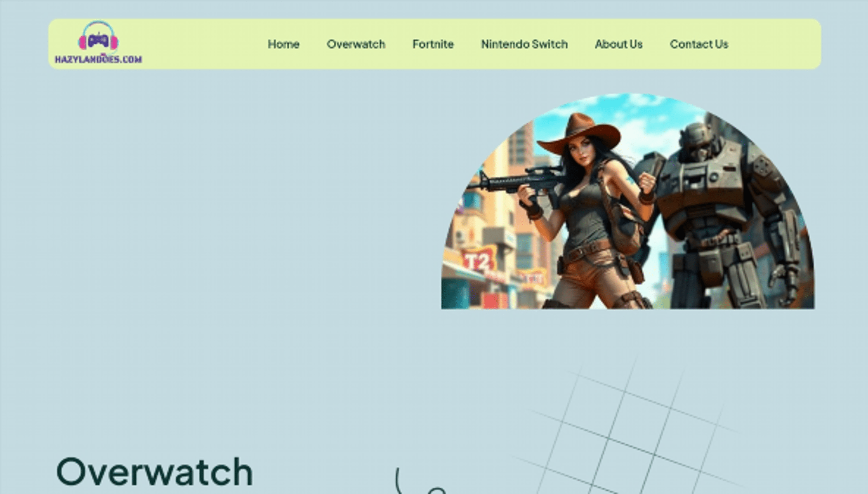Click the pink headphone earcup on logo
This screenshot has height=494, width=868.
coord(83,43)
